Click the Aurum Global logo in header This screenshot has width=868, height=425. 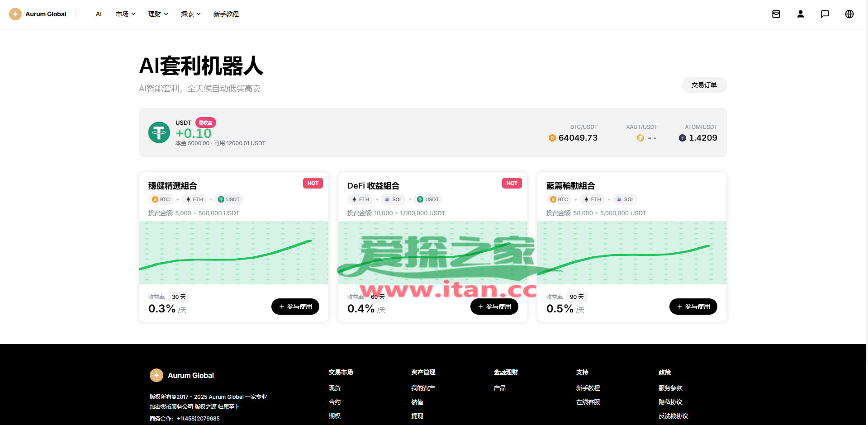38,14
